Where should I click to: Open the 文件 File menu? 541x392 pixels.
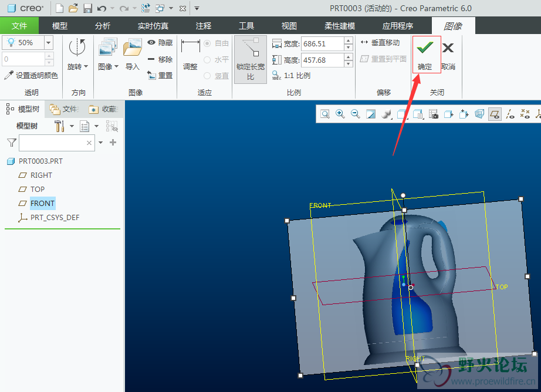pos(19,26)
